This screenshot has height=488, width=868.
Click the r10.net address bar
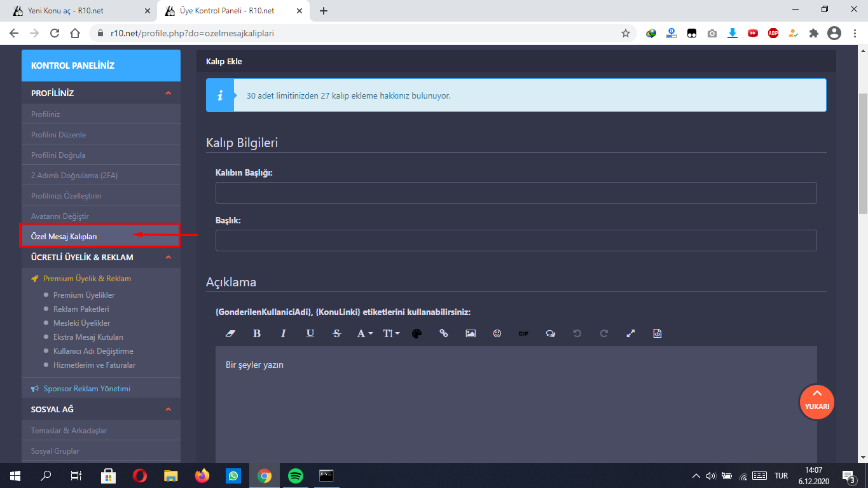coord(362,33)
